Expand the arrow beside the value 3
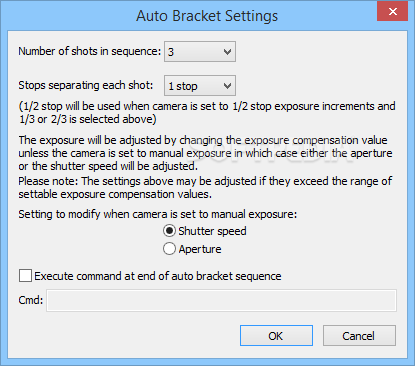Screen dimensions: 415x366 pyautogui.click(x=227, y=52)
